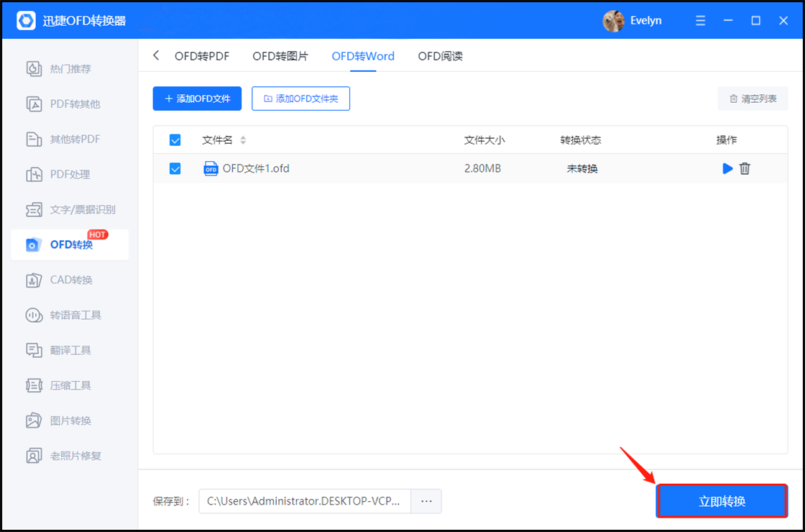Minimize the converter window
The width and height of the screenshot is (805, 532).
(728, 21)
